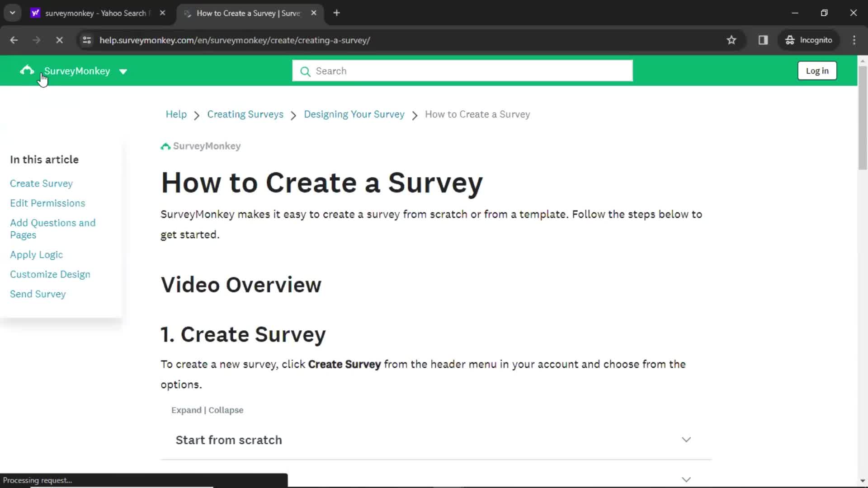Open a new tab with the plus button
Viewport: 868px width, 488px height.
336,13
